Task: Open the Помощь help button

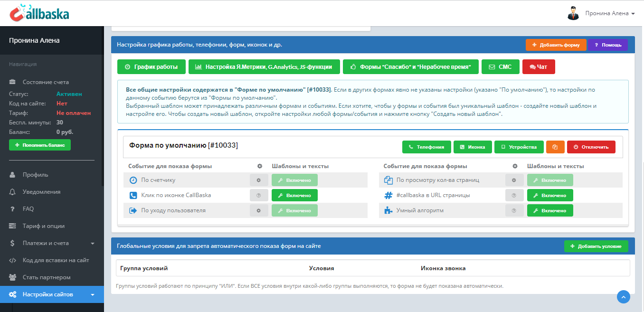Action: point(608,45)
